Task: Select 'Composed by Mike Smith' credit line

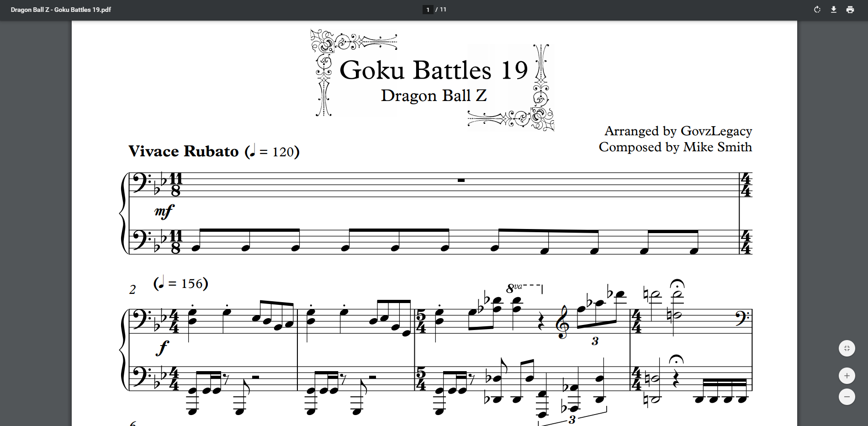Action: 675,147
